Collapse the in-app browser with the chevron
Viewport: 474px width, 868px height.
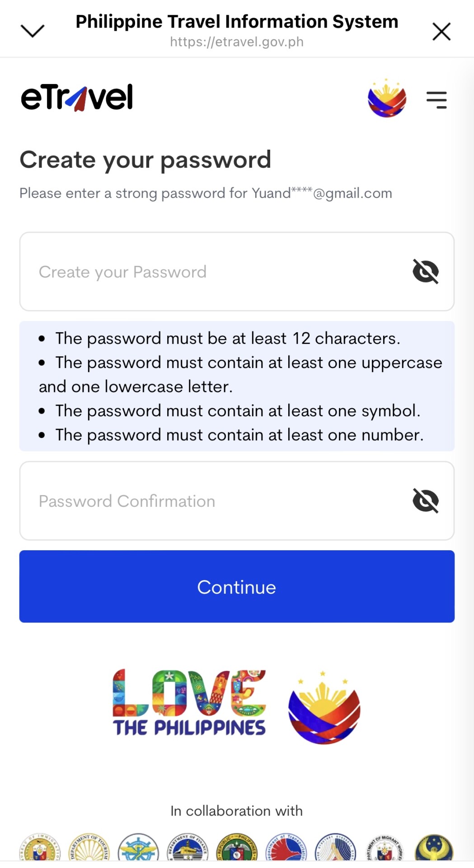tap(33, 31)
